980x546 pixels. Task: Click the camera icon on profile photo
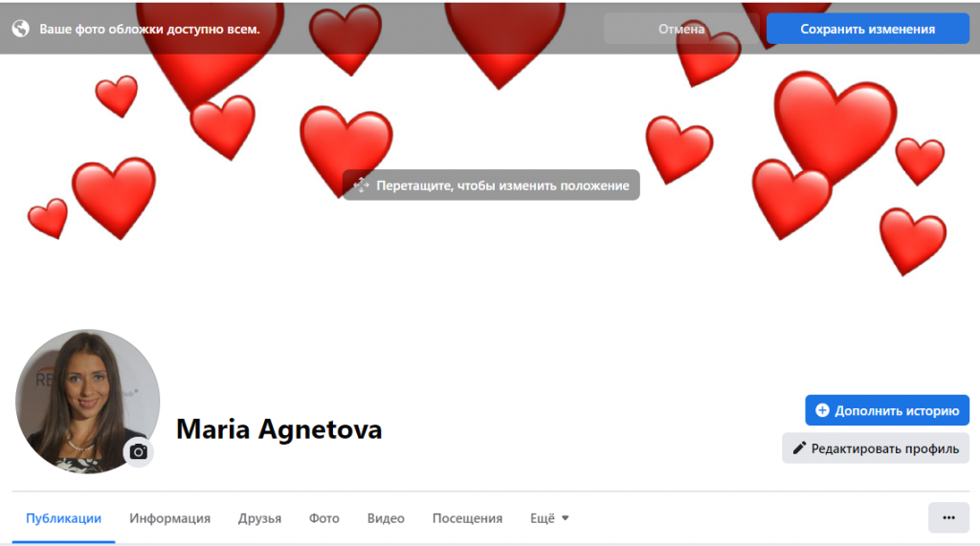click(x=139, y=451)
